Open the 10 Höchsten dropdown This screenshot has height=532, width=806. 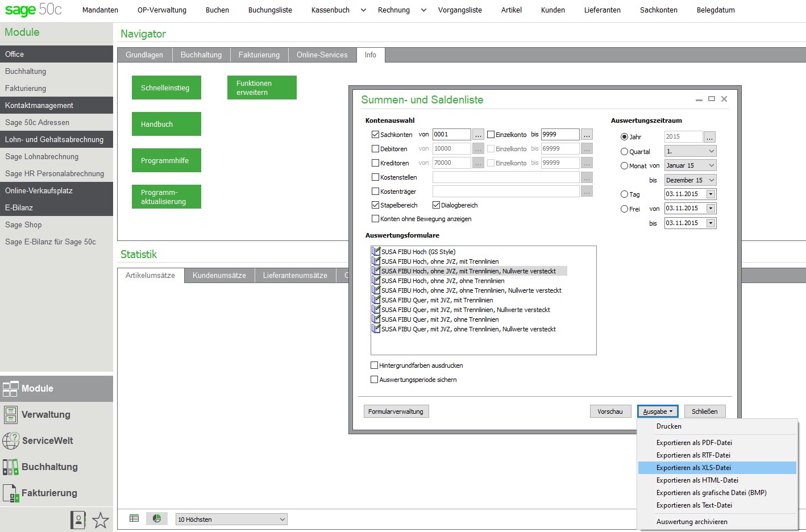[x=231, y=519]
